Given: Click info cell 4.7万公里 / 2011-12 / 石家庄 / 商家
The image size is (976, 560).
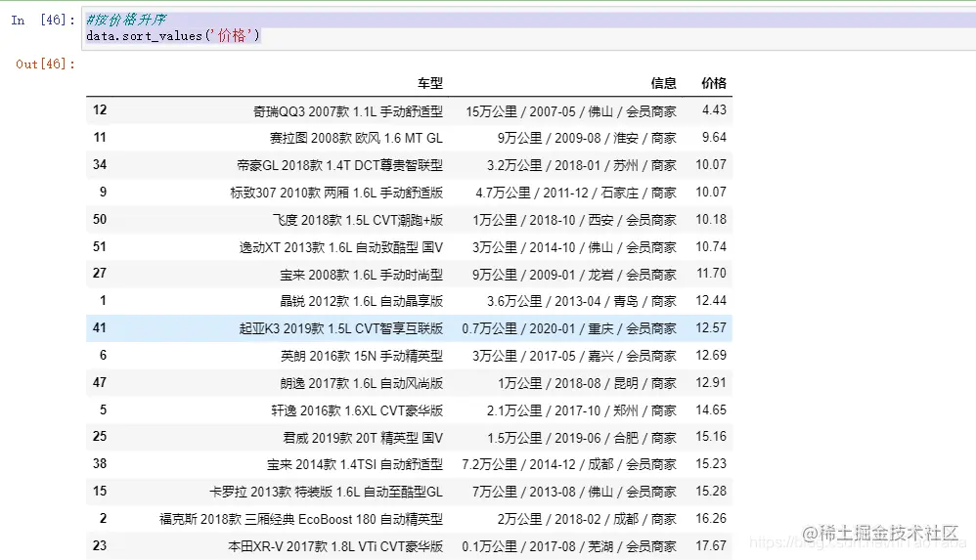Looking at the screenshot, I should point(576,193).
